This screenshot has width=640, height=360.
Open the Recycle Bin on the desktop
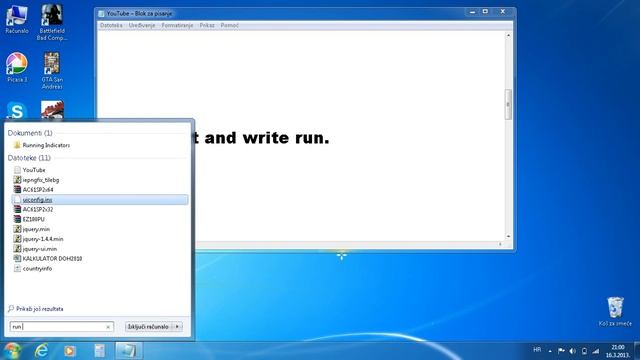[615, 311]
